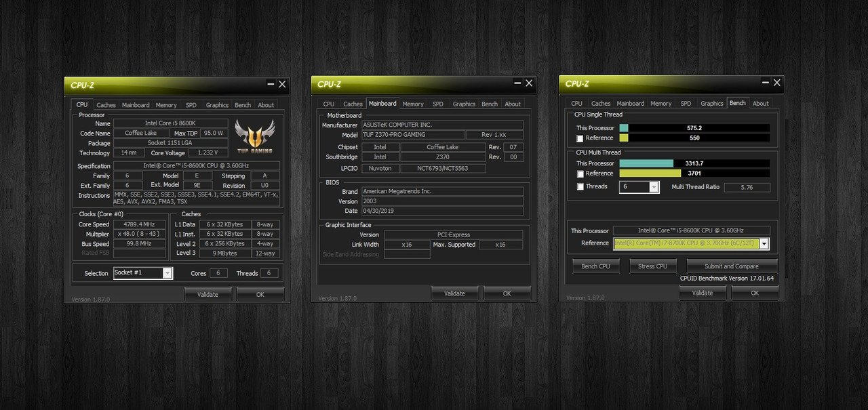
Task: Toggle the CPU Multi Thread Reference checkbox
Action: pyautogui.click(x=580, y=173)
